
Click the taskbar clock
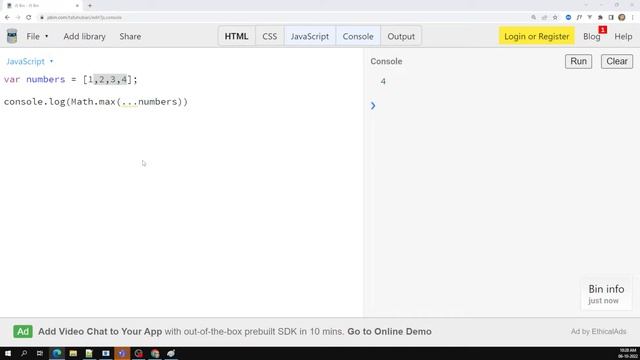(x=627, y=353)
